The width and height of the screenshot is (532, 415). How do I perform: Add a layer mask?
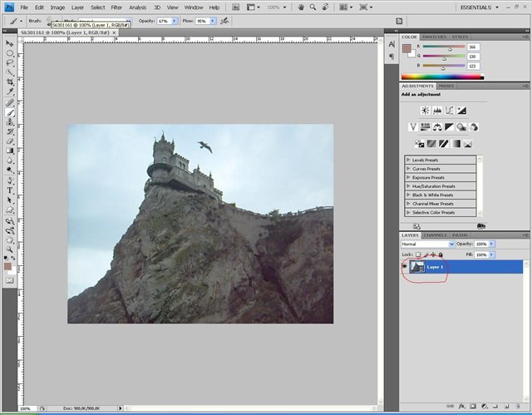pyautogui.click(x=473, y=406)
